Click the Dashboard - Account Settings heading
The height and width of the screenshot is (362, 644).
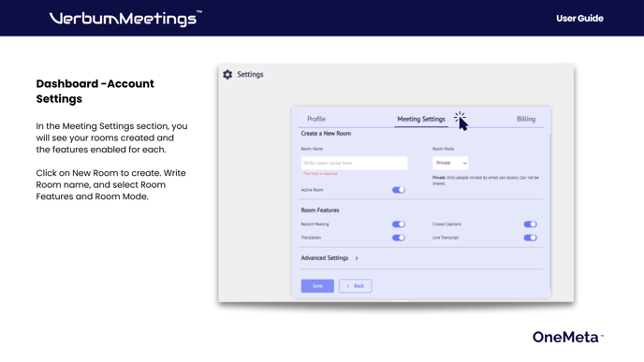95,91
